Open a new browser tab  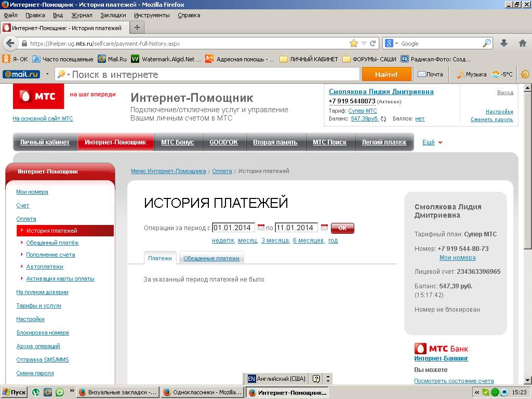click(137, 28)
